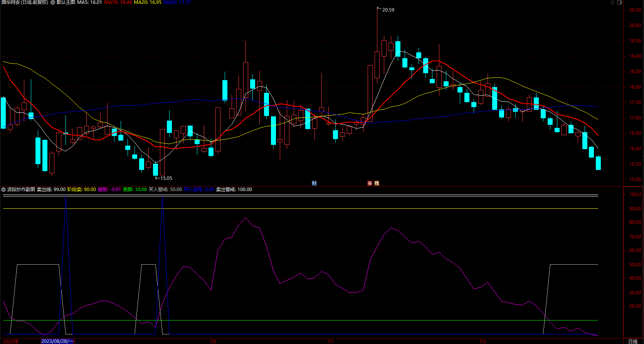
Task: Click the 11 month marker on time axis
Action: 331,341
